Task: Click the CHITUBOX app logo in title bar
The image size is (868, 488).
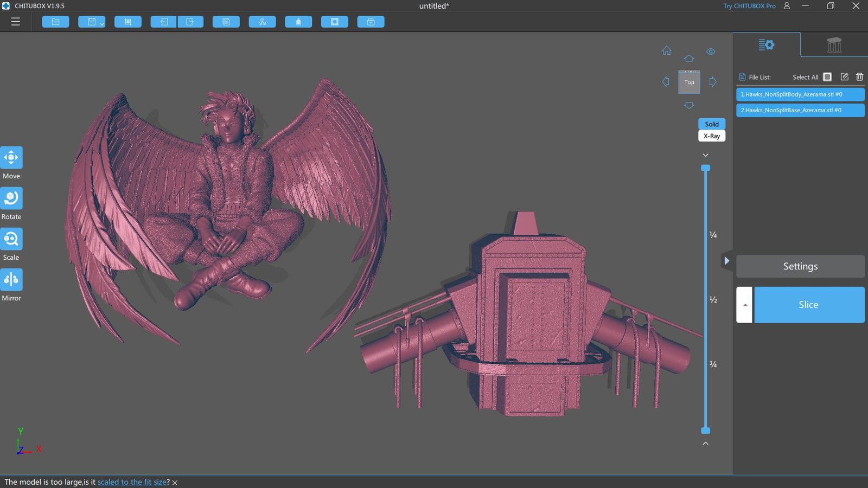Action: [6, 6]
